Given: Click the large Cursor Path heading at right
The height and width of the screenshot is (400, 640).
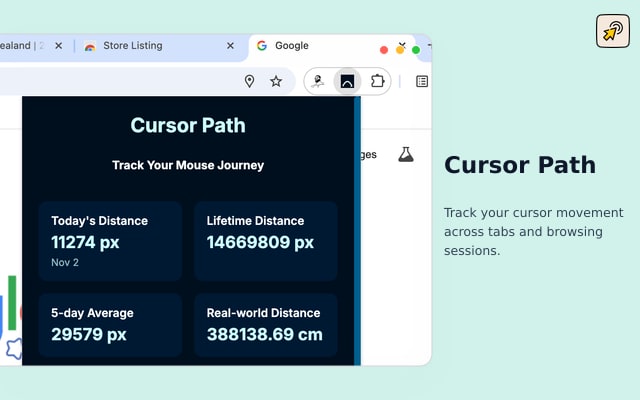Looking at the screenshot, I should (520, 165).
